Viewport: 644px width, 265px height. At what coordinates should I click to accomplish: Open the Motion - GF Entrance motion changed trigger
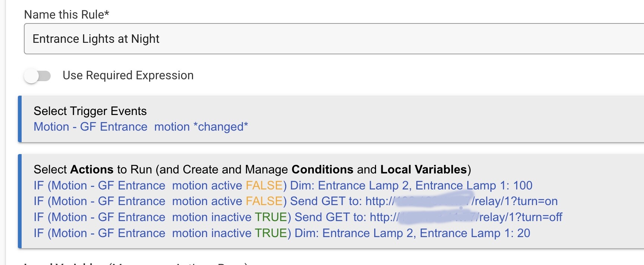click(x=141, y=127)
